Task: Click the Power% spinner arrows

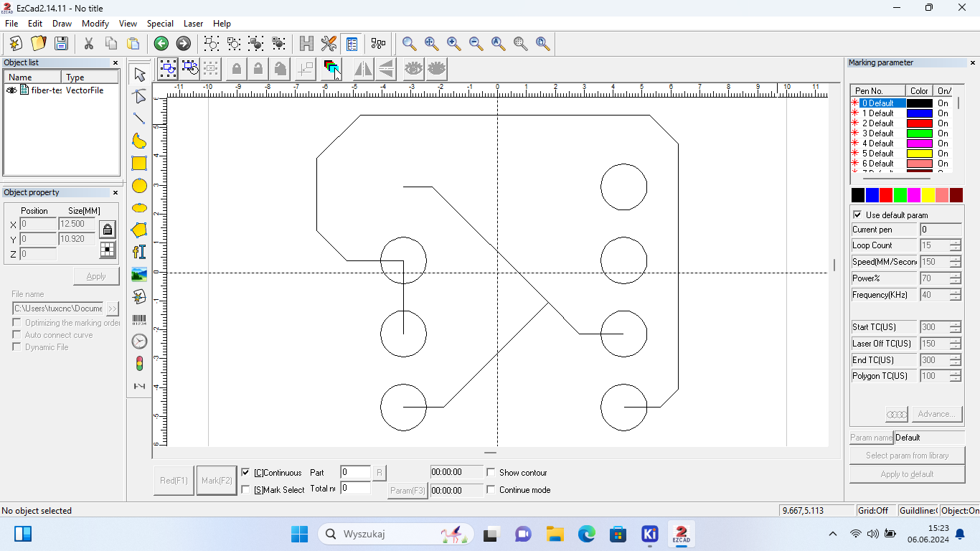Action: tap(955, 278)
